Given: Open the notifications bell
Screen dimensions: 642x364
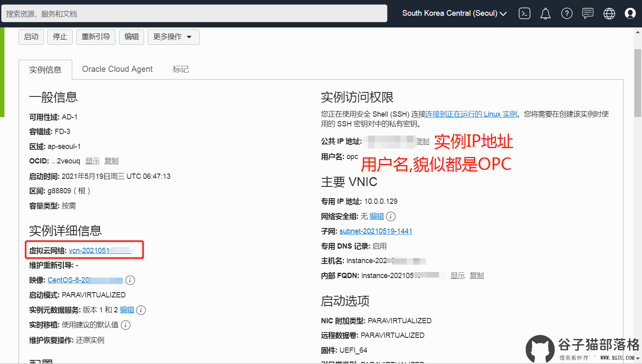Looking at the screenshot, I should tap(546, 14).
